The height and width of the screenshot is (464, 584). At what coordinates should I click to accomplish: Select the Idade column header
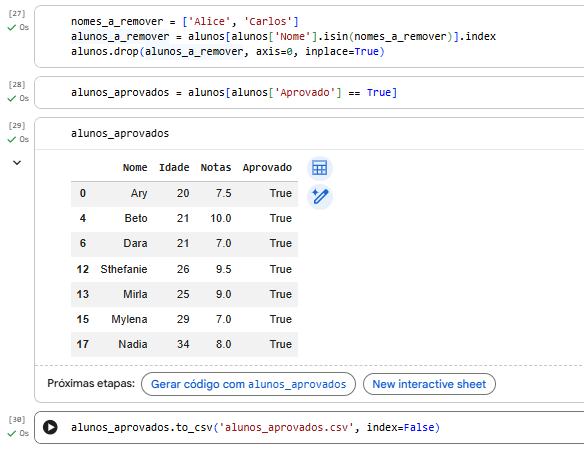[174, 168]
